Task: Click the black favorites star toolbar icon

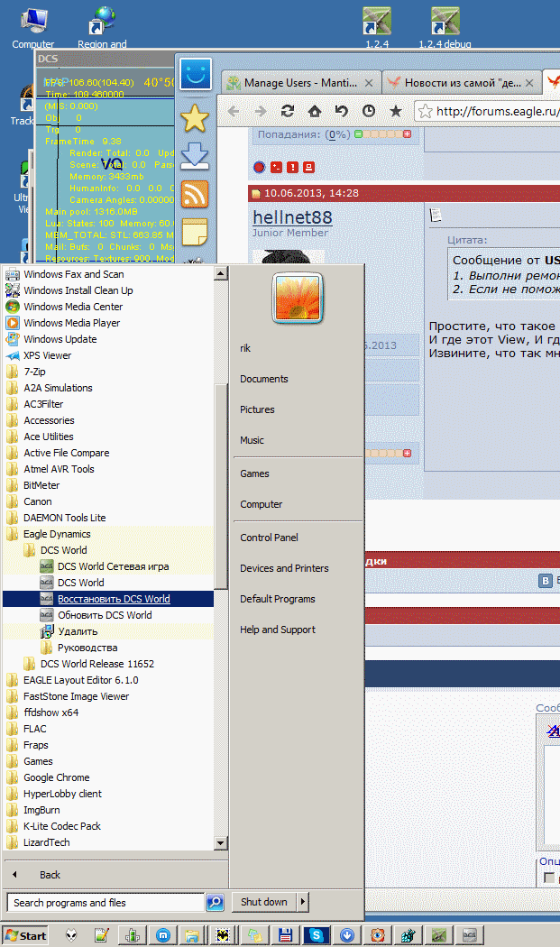Action: point(396,111)
